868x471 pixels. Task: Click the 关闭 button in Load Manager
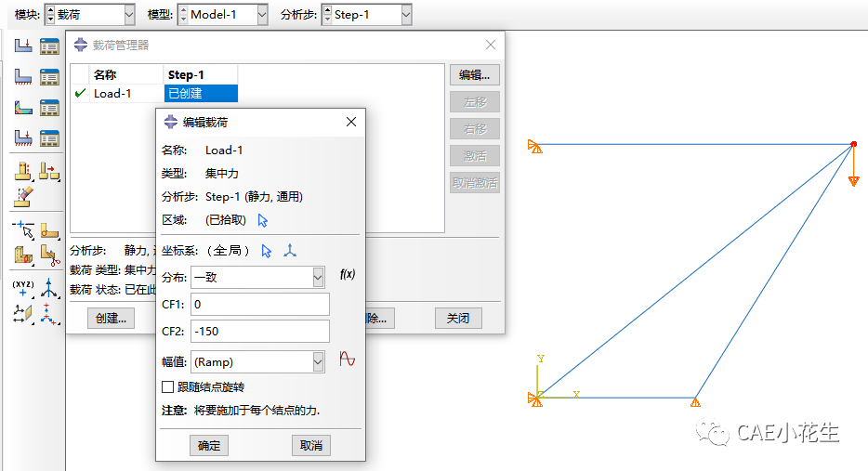pos(458,319)
